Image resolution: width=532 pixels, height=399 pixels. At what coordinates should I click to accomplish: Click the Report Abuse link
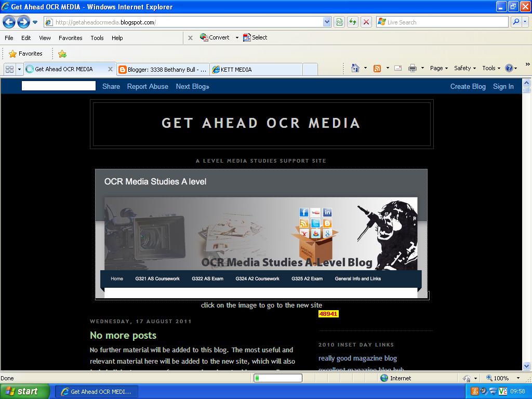[x=148, y=87]
